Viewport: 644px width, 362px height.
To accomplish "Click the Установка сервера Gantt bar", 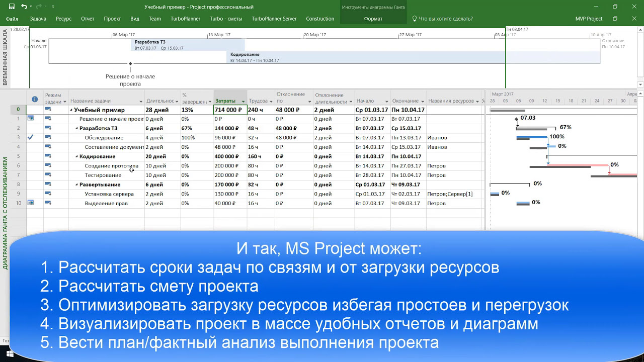I will pyautogui.click(x=495, y=193).
